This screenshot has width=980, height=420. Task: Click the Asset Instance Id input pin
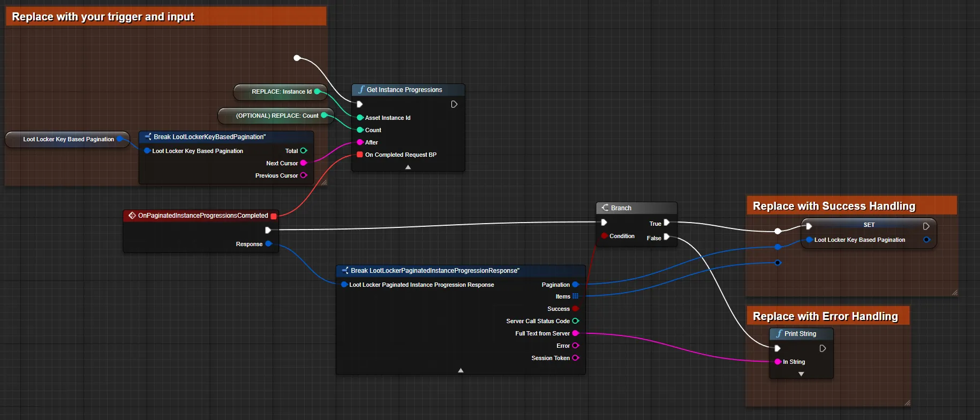click(360, 118)
